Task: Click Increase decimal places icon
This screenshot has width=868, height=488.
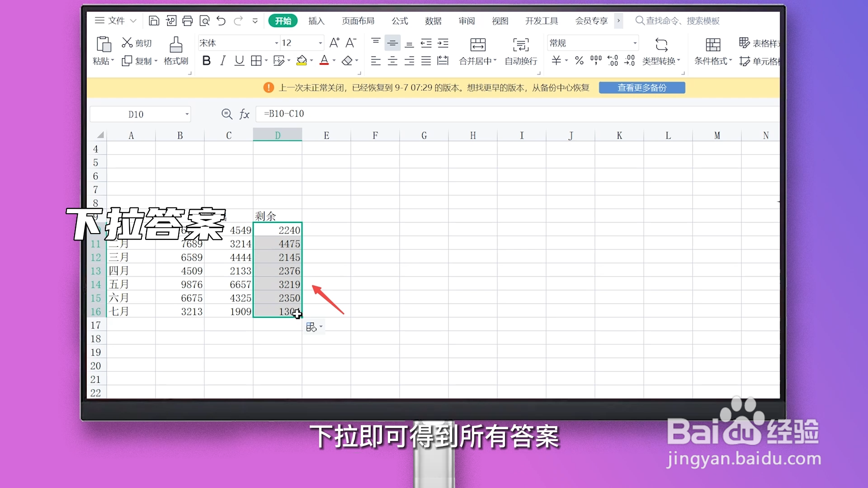Action: click(x=613, y=61)
